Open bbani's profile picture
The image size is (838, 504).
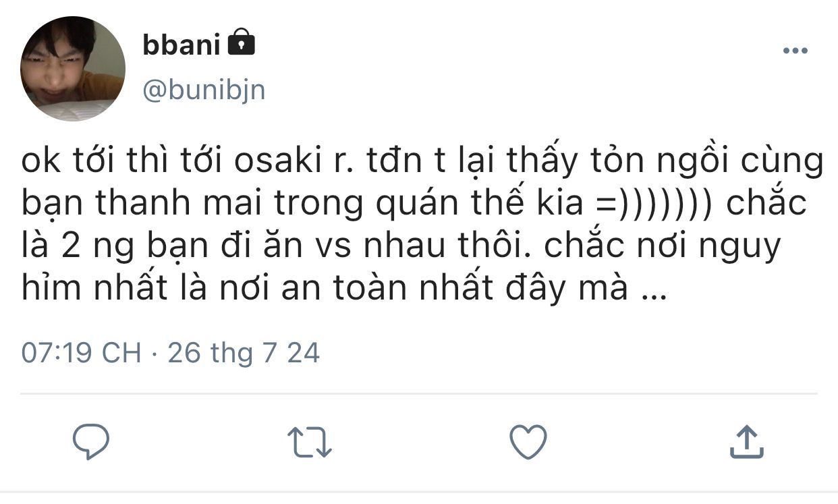[x=73, y=69]
